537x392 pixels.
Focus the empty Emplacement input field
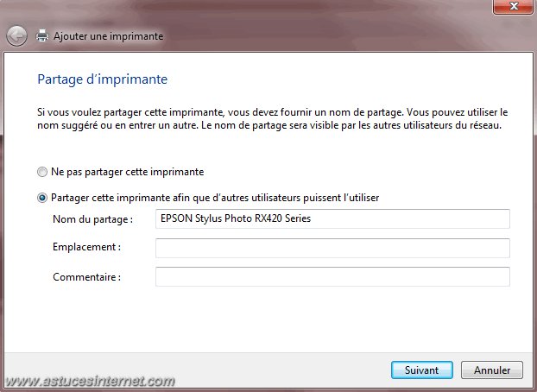point(332,248)
